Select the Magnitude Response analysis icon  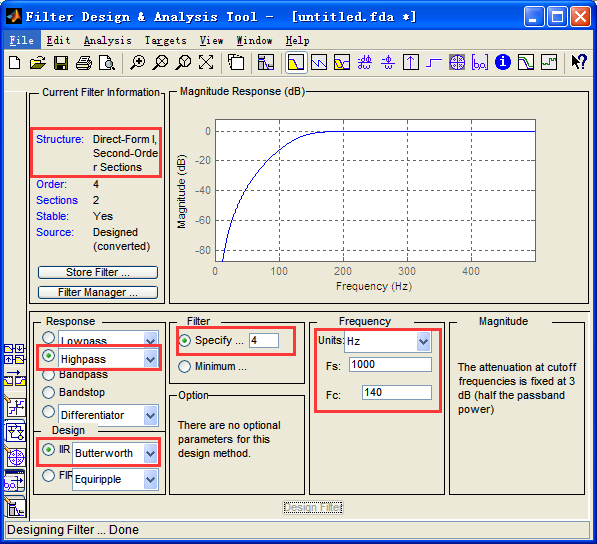pos(296,62)
